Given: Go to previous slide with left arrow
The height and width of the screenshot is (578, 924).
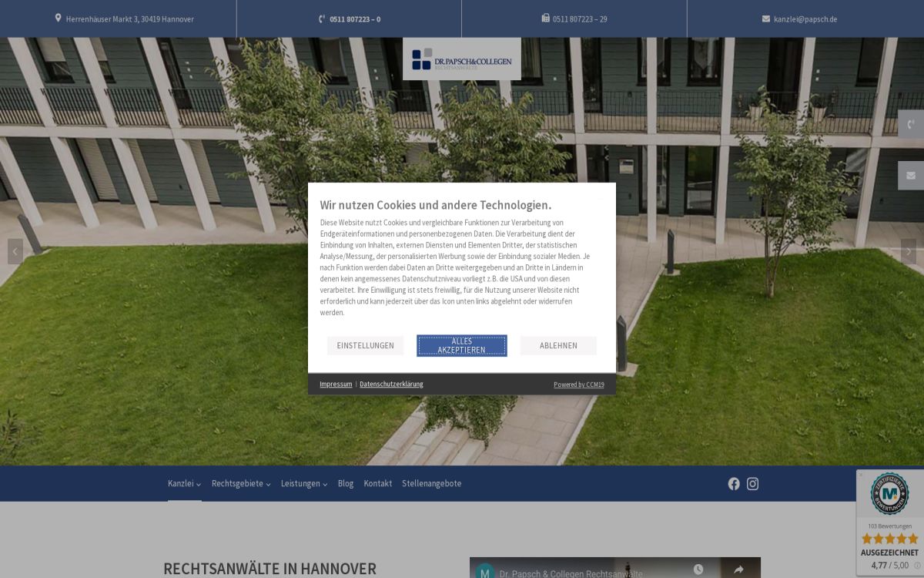Looking at the screenshot, I should 15,251.
